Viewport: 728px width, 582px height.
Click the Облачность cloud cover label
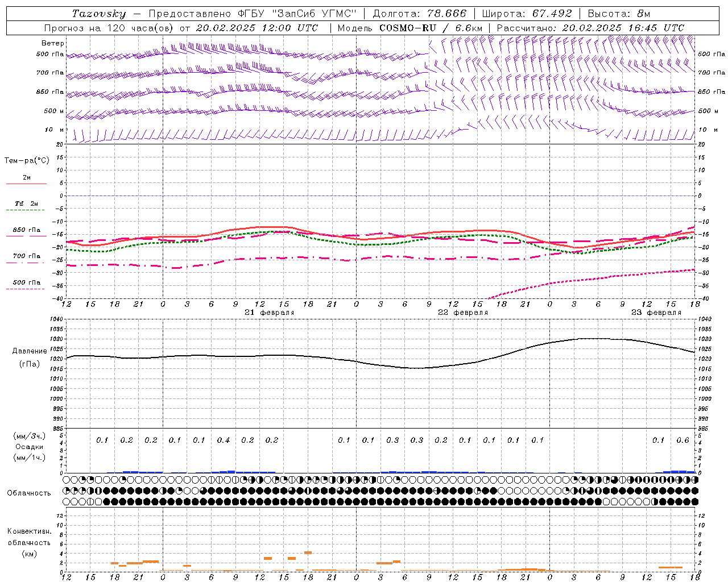click(x=29, y=493)
